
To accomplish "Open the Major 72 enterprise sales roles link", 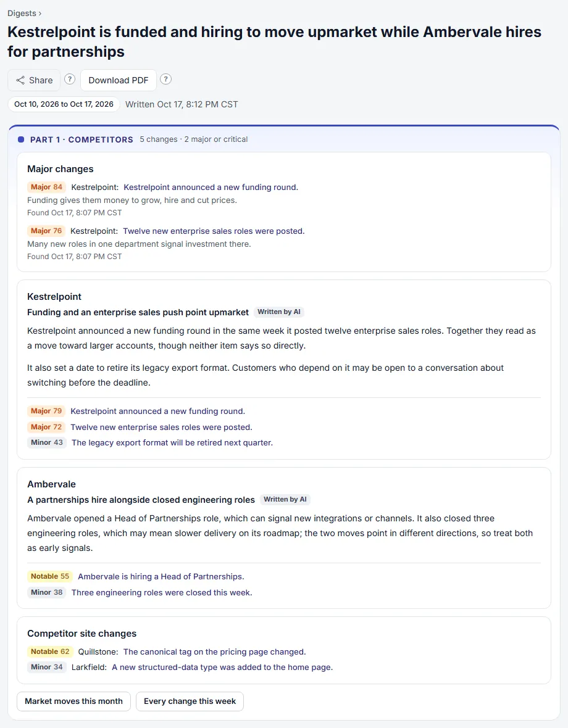I will click(161, 427).
